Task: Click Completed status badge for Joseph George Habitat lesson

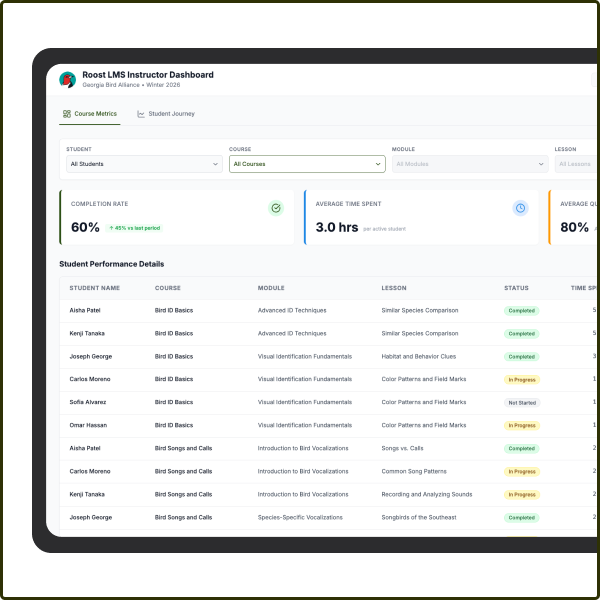Action: [x=521, y=357]
